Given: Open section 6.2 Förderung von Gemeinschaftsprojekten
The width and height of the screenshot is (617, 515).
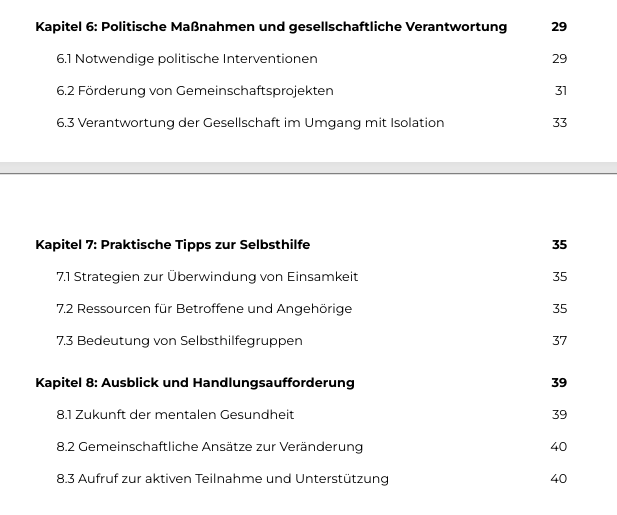Looking at the screenshot, I should click(x=195, y=91).
